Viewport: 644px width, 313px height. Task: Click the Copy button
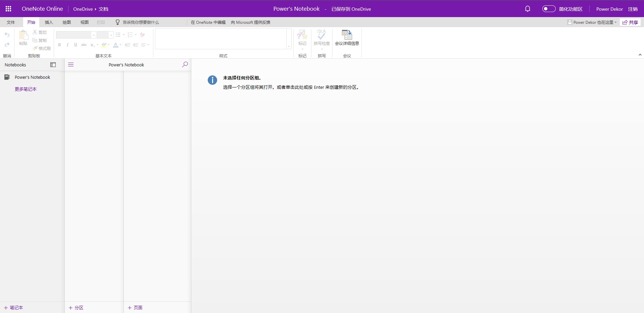click(x=40, y=40)
